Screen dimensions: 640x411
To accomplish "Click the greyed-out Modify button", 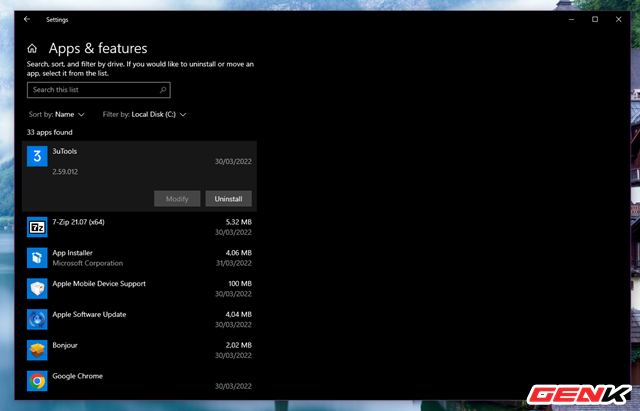I will (177, 199).
